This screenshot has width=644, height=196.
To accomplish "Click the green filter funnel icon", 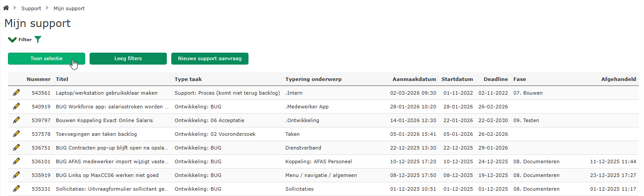I will click(x=38, y=39).
